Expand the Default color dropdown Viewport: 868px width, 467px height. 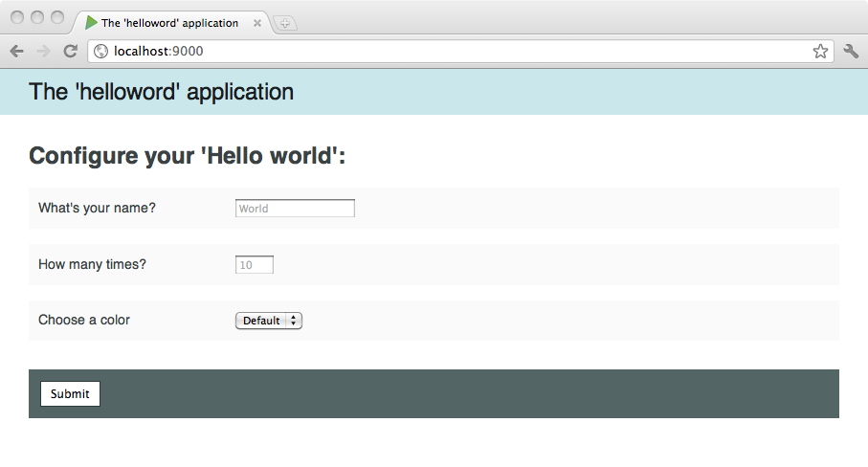click(269, 322)
